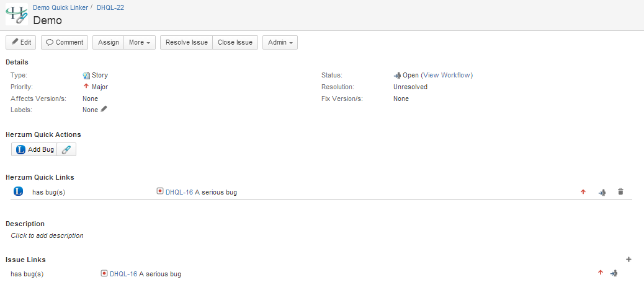
Task: Click status icon in Issue Links row
Action: click(614, 273)
